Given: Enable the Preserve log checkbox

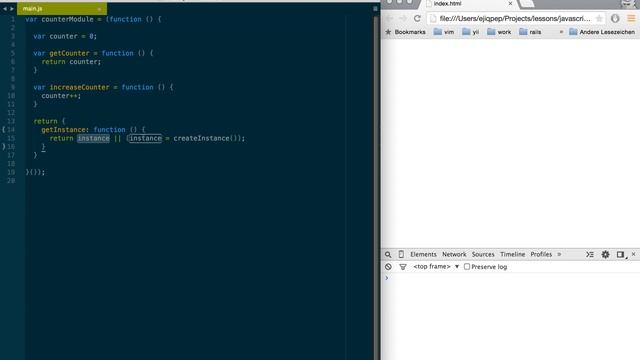Looking at the screenshot, I should [x=467, y=267].
